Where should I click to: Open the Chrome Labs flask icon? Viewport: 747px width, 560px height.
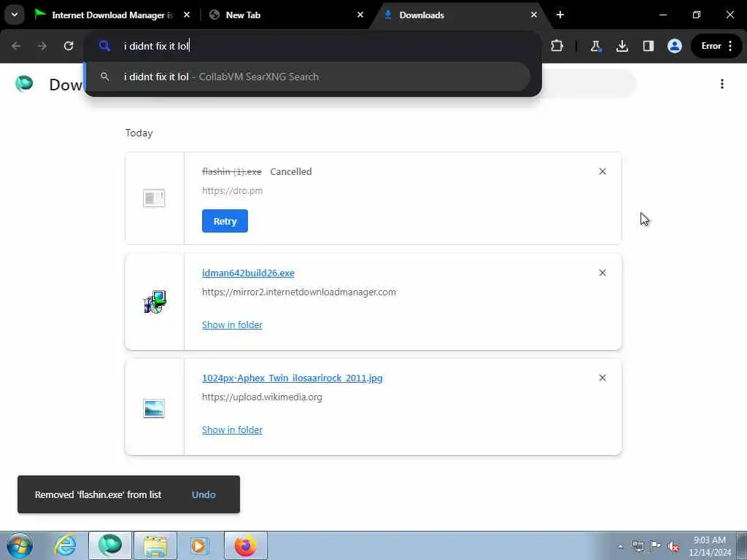595,46
